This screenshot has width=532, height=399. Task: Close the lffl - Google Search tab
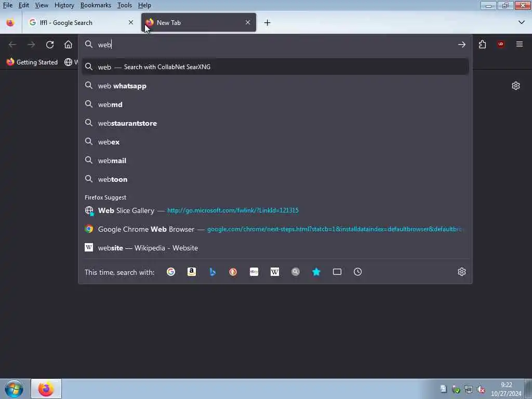pos(131,22)
